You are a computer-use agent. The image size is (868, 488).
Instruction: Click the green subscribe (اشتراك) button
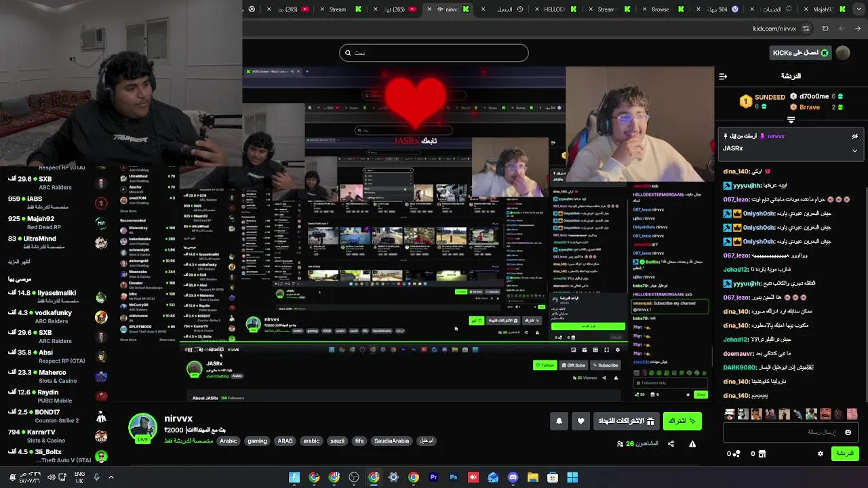[682, 422]
